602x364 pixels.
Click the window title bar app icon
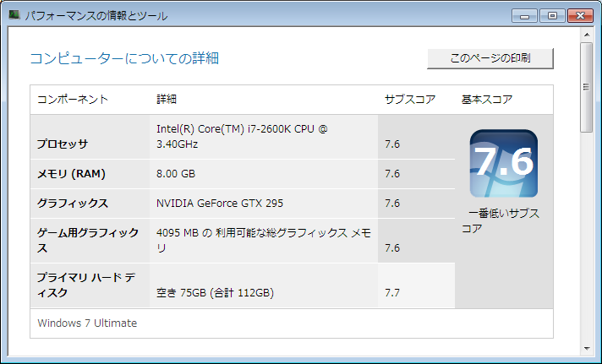pos(14,15)
